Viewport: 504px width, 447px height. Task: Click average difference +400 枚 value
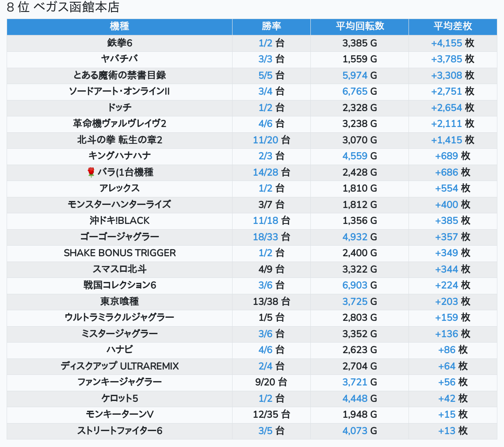click(x=453, y=204)
